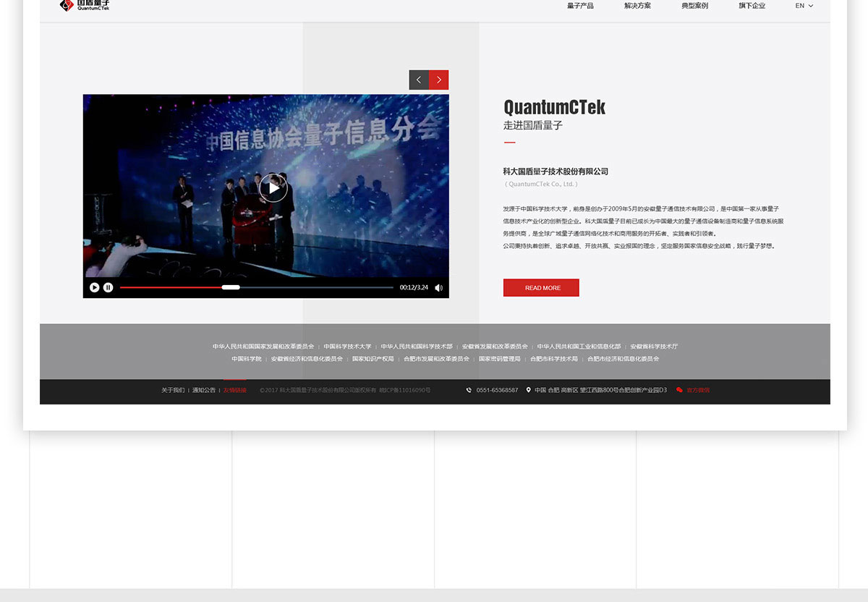
Task: Pause the video using the control bar
Action: coord(108,287)
